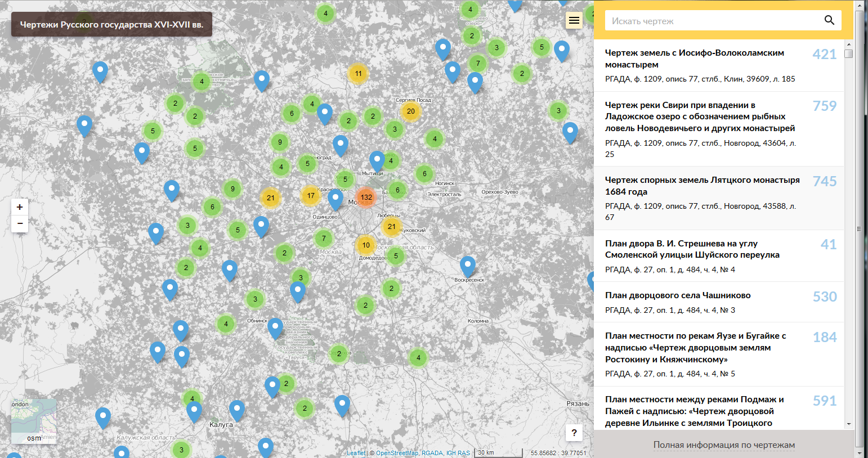The image size is (868, 458).
Task: Zoom in using the plus button
Action: click(x=19, y=206)
